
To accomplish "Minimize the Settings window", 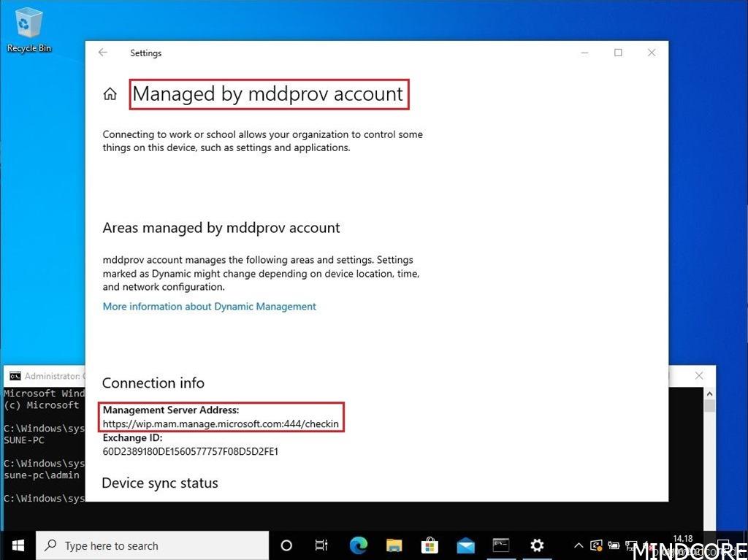I will pyautogui.click(x=584, y=53).
